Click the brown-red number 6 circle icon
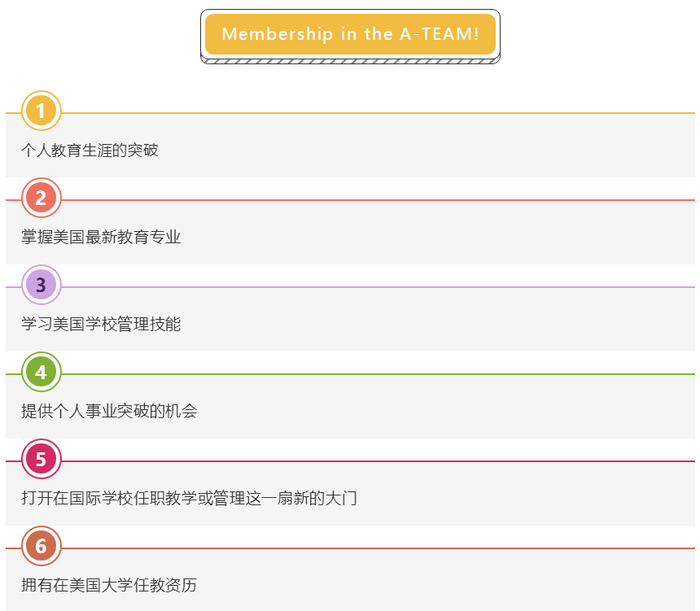The width and height of the screenshot is (700, 611). pyautogui.click(x=41, y=547)
